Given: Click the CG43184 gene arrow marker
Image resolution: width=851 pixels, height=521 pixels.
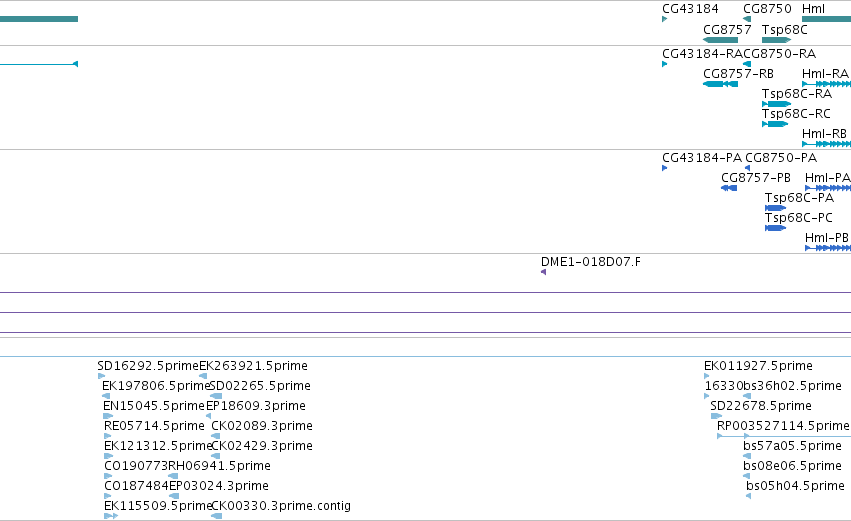Looking at the screenshot, I should point(664,20).
